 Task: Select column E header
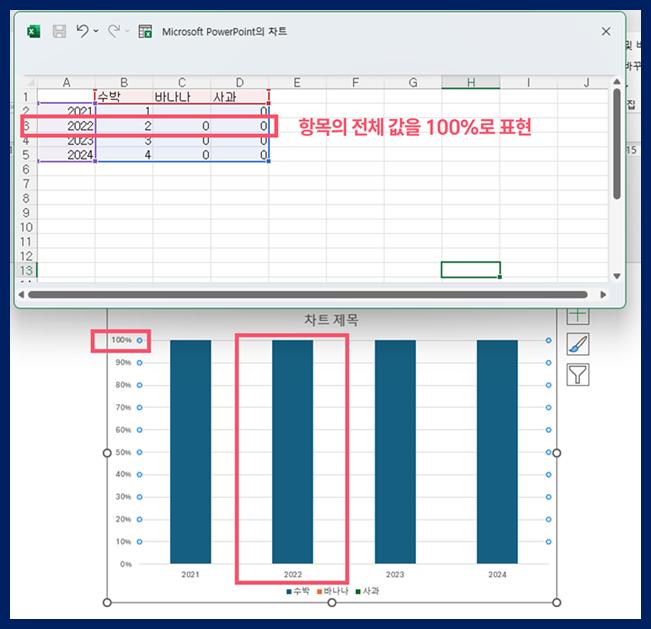297,82
